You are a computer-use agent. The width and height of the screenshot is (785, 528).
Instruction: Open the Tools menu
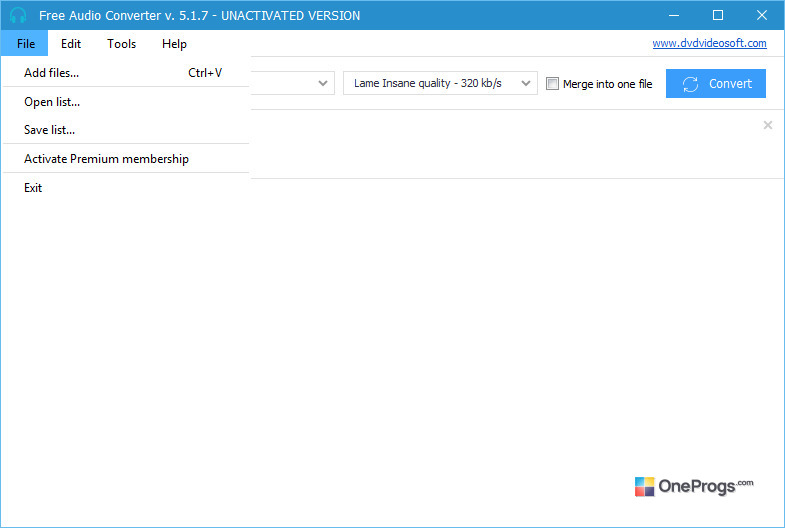tap(121, 44)
